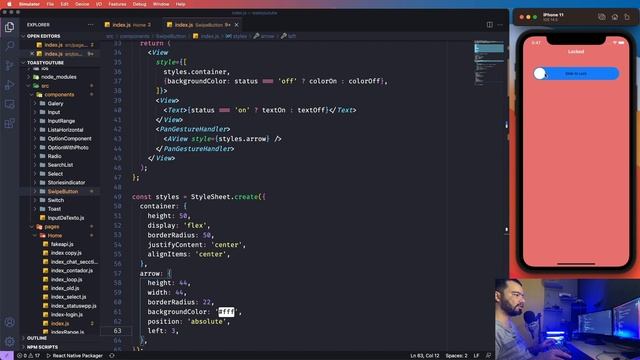Click the code minimap

[489, 62]
